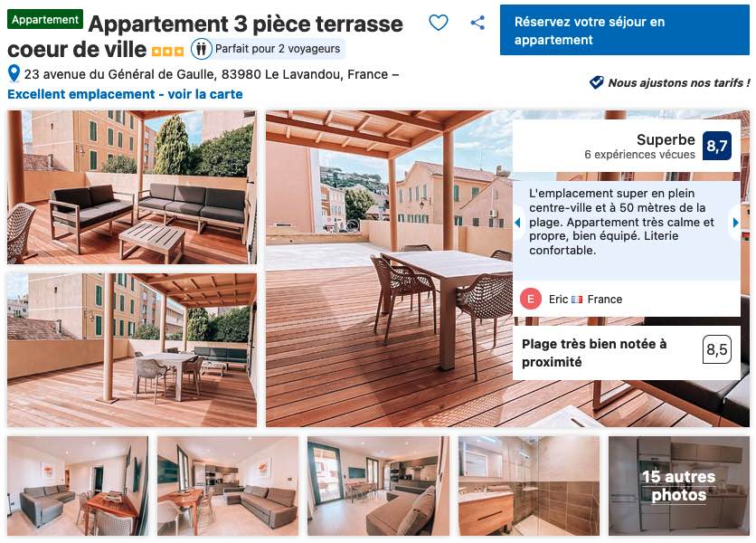Show previous review with left arrow

coord(518,223)
